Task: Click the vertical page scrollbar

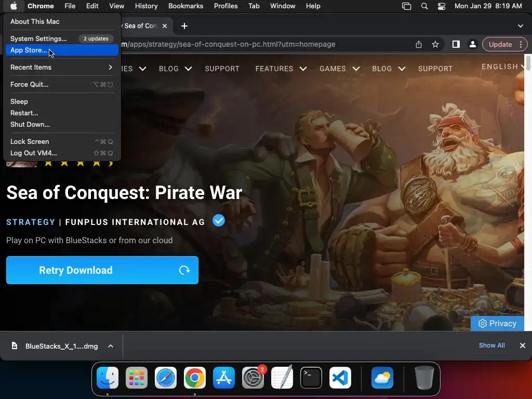Action: 528,63
